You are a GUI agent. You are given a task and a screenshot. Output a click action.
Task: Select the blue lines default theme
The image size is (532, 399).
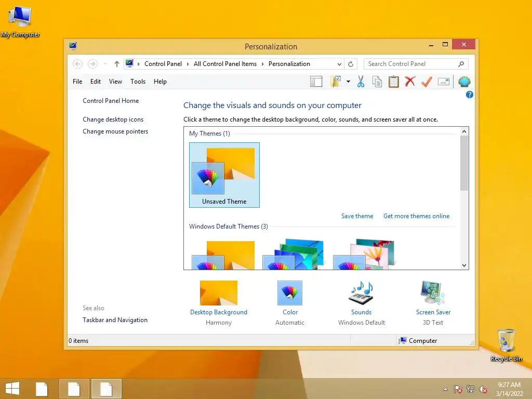[x=293, y=254]
